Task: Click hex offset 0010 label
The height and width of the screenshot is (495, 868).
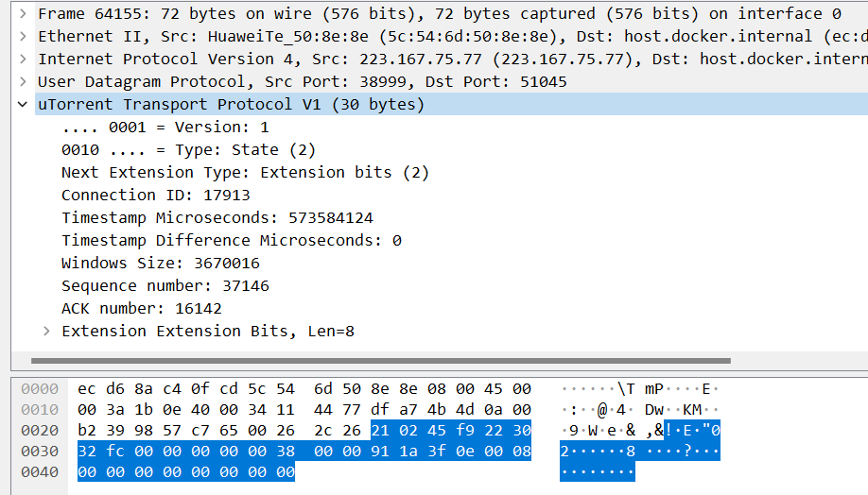Action: [x=40, y=409]
